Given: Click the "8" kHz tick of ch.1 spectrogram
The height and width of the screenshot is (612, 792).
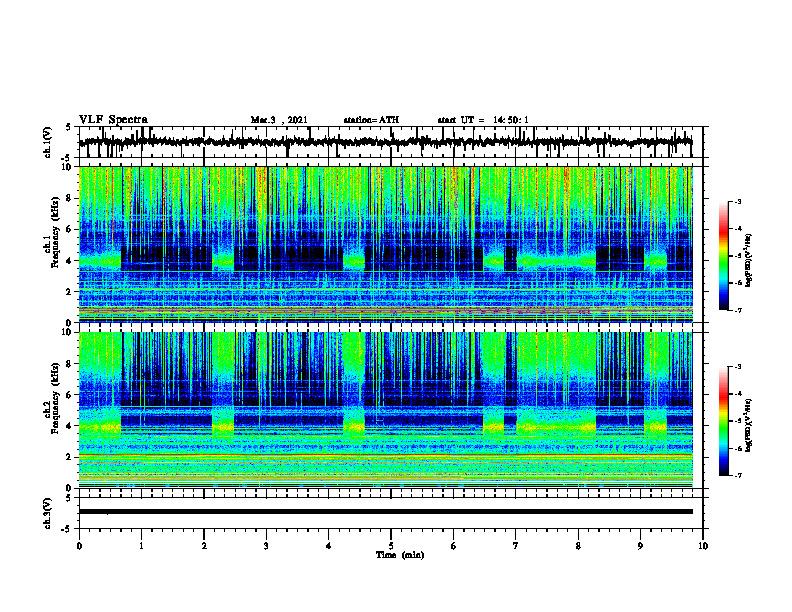Looking at the screenshot, I should (70, 198).
